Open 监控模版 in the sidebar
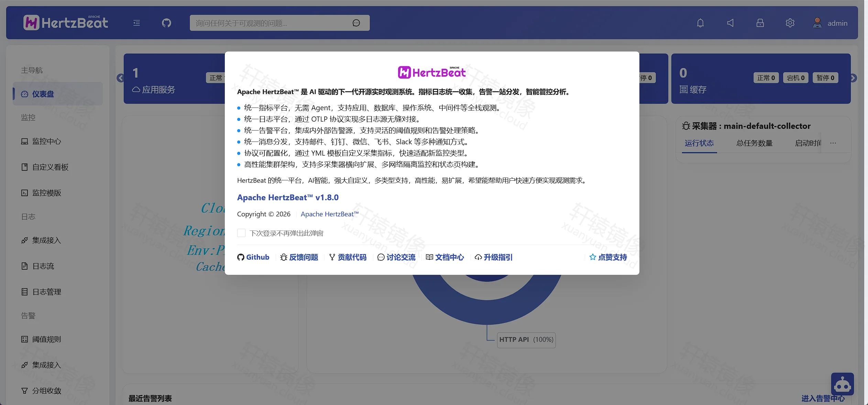The image size is (868, 405). 58,193
